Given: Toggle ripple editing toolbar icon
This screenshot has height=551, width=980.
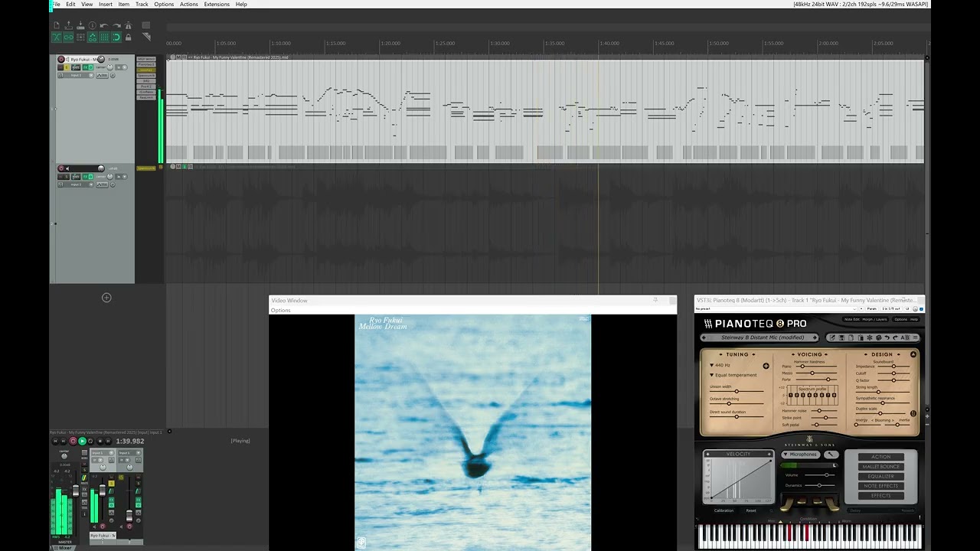Looking at the screenshot, I should [80, 37].
